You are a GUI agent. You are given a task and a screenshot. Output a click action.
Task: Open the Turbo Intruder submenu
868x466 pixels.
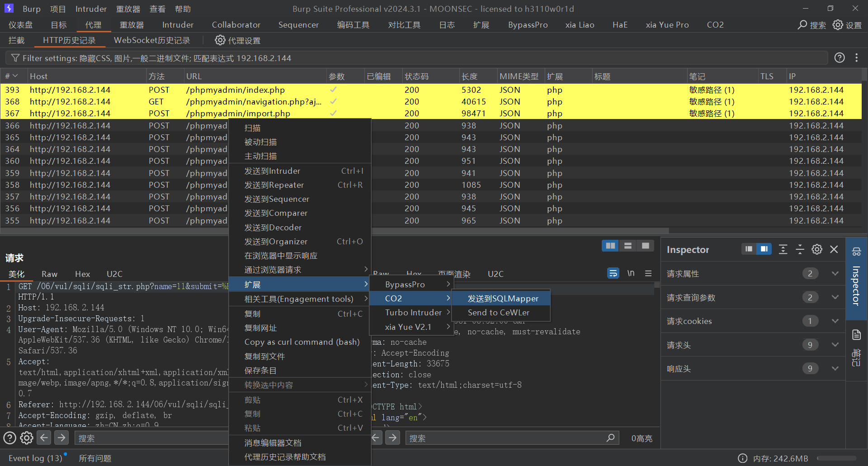(x=411, y=313)
